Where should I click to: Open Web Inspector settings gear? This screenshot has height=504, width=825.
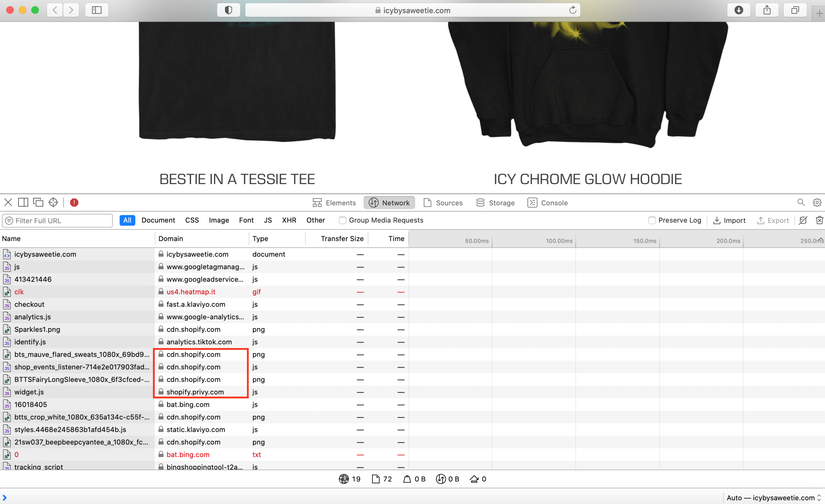click(817, 203)
